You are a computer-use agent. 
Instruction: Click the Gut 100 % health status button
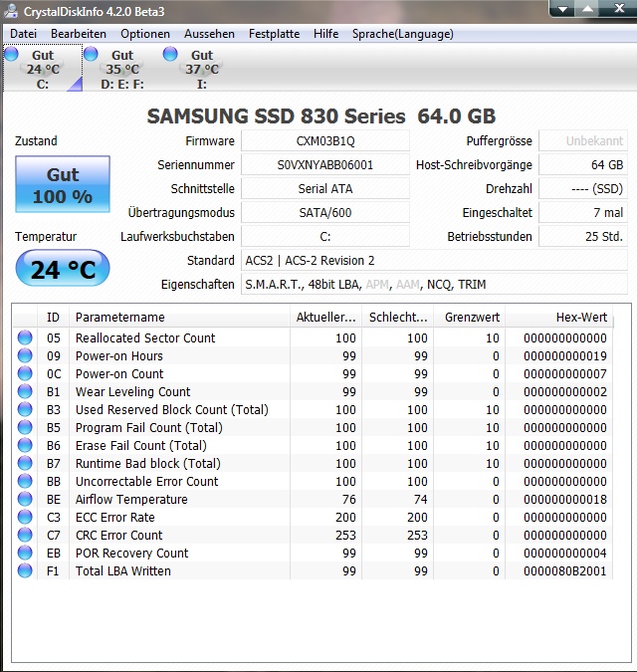coord(63,184)
